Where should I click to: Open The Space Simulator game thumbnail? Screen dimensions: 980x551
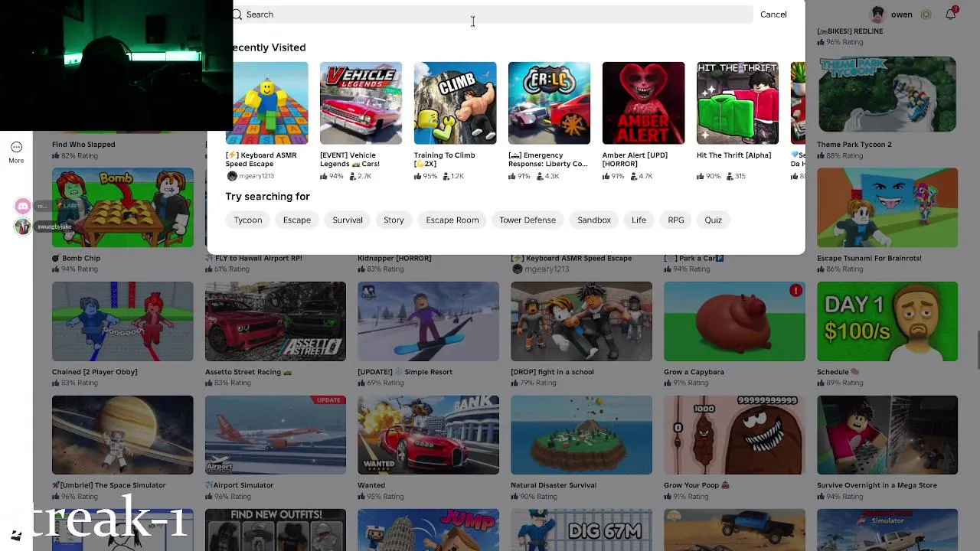122,435
